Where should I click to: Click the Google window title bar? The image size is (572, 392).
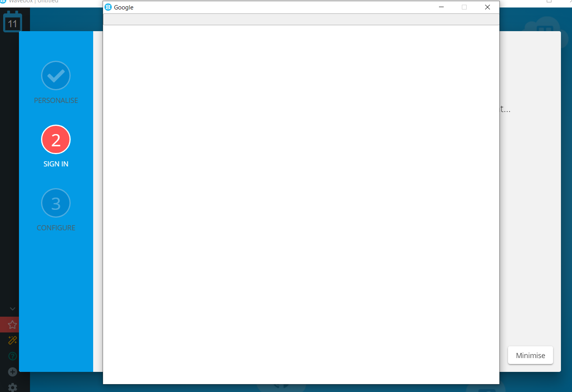pos(276,7)
